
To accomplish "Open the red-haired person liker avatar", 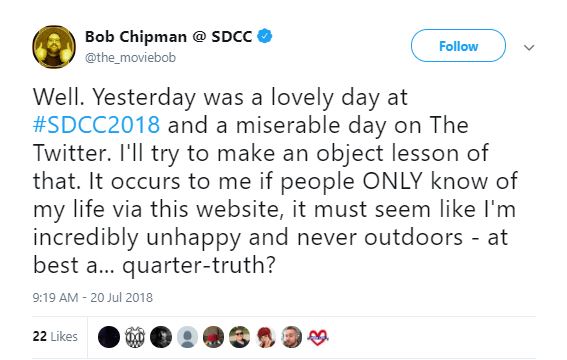I will click(266, 337).
